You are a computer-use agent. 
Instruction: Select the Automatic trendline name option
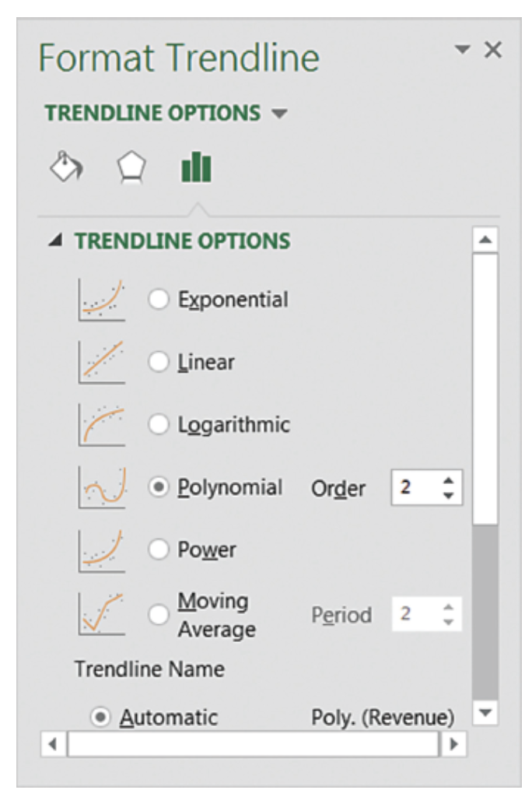pos(101,718)
